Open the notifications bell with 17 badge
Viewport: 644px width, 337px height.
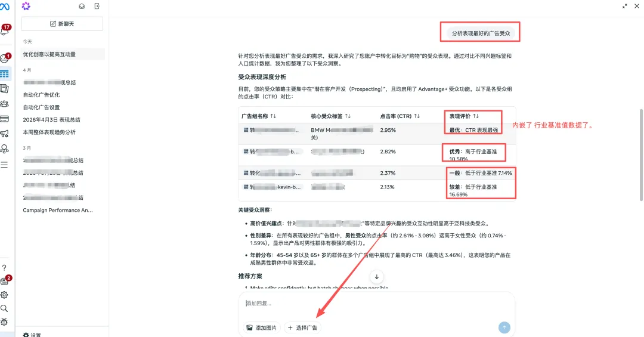coord(5,31)
